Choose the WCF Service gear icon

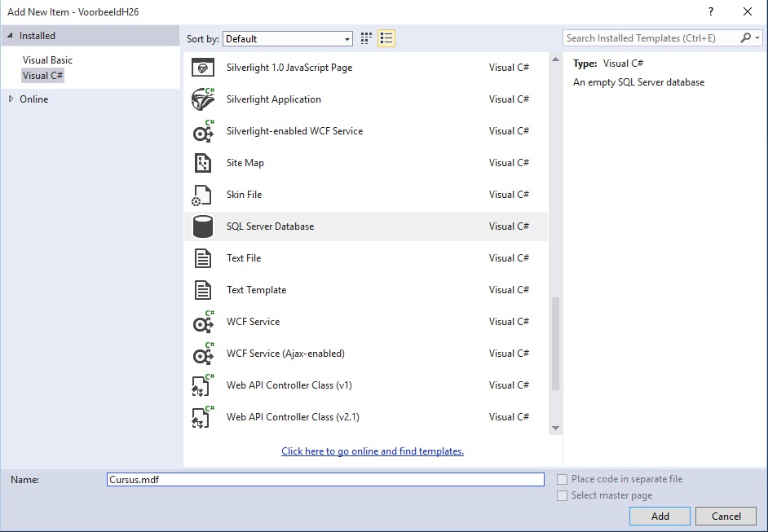point(203,322)
